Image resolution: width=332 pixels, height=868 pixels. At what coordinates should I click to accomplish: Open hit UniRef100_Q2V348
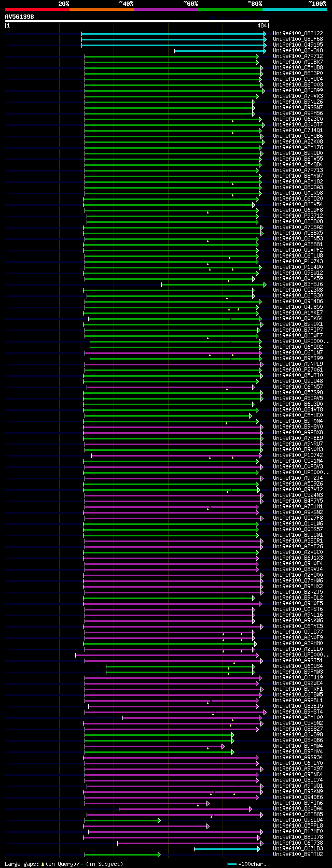pos(298,50)
